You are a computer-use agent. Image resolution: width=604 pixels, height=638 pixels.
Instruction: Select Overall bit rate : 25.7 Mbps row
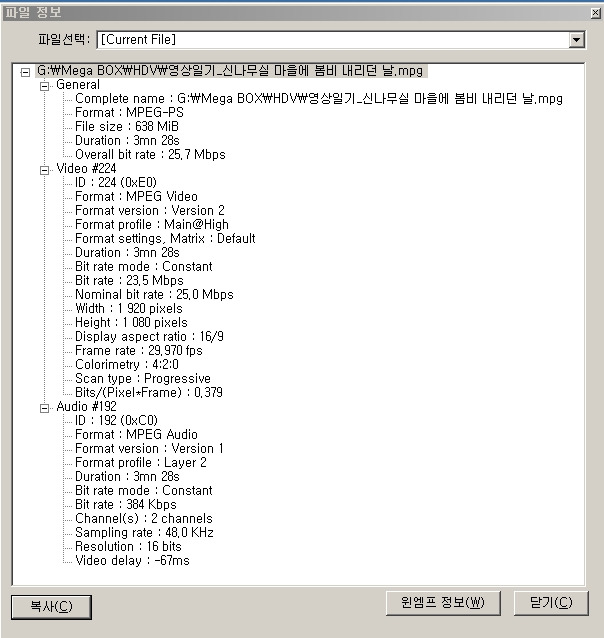(150, 155)
